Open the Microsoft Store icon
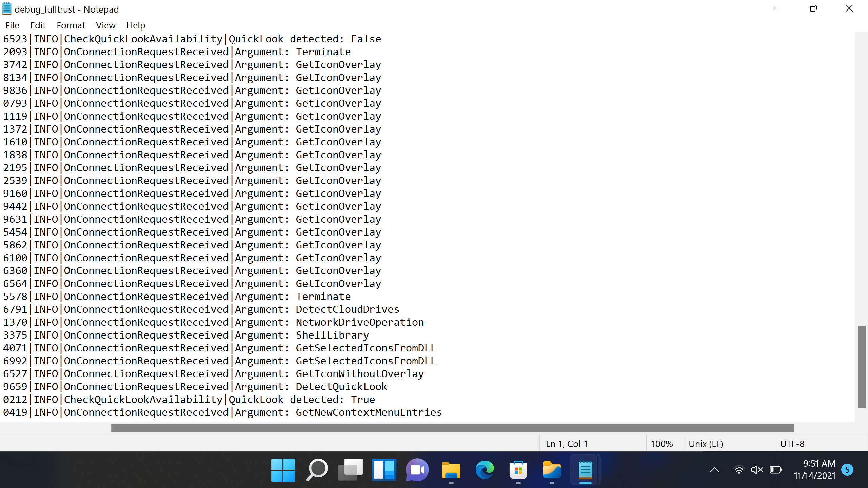Viewport: 868px width, 488px height. click(518, 470)
